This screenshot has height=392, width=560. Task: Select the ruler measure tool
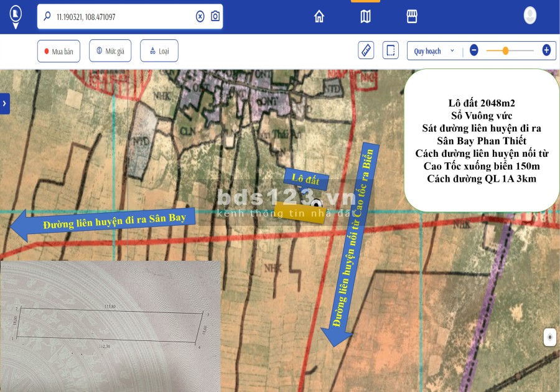click(366, 50)
